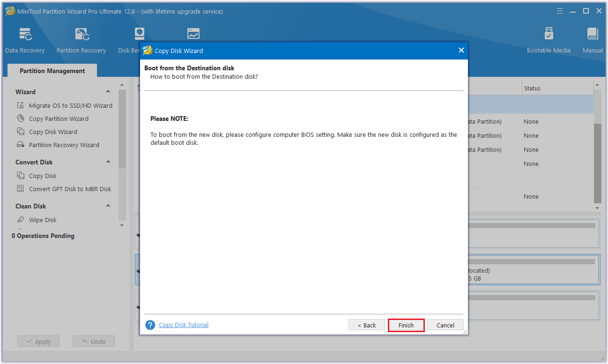Click Partition Recovery Wizard sidebar icon
608x364 pixels.
(21, 145)
